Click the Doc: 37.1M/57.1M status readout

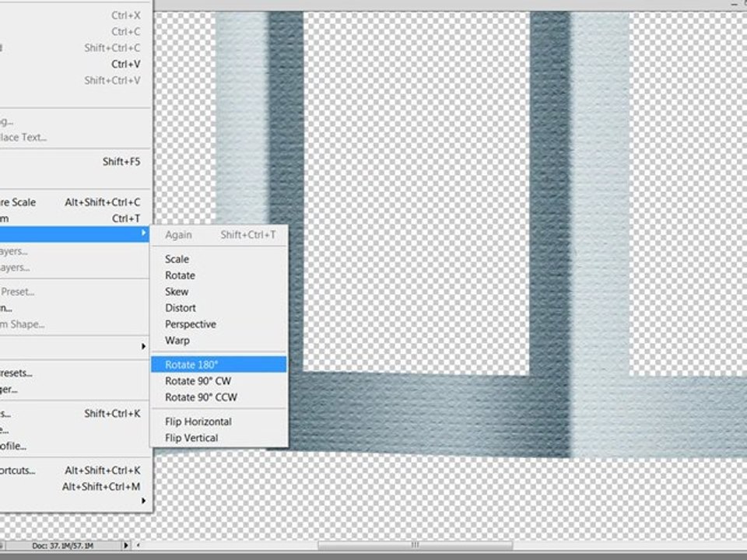(x=62, y=546)
